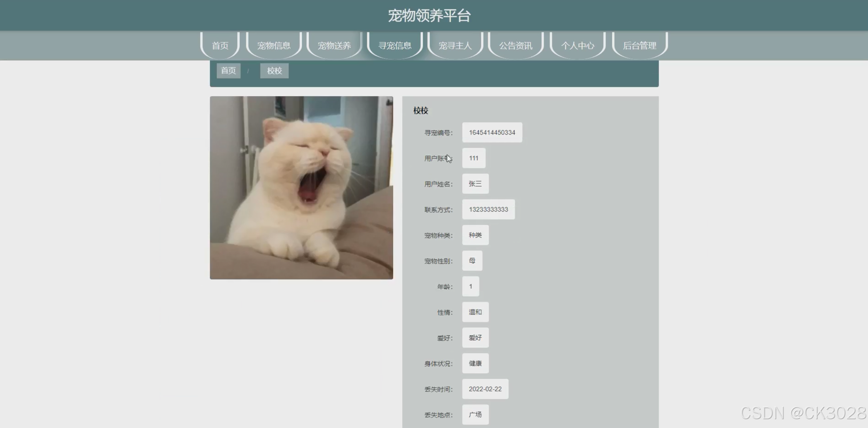Go to 个人中心 navigation tab
The image size is (868, 428).
pyautogui.click(x=578, y=46)
